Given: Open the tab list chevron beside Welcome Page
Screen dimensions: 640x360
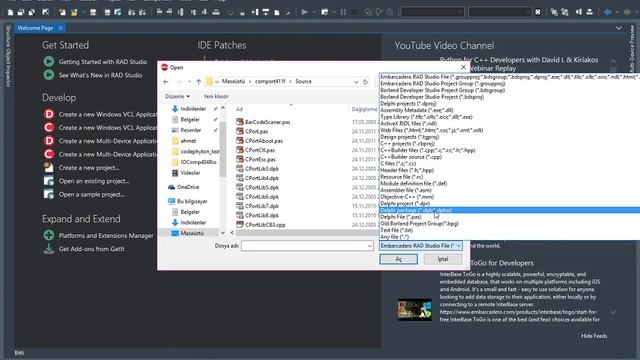Looking at the screenshot, I should point(619,28).
